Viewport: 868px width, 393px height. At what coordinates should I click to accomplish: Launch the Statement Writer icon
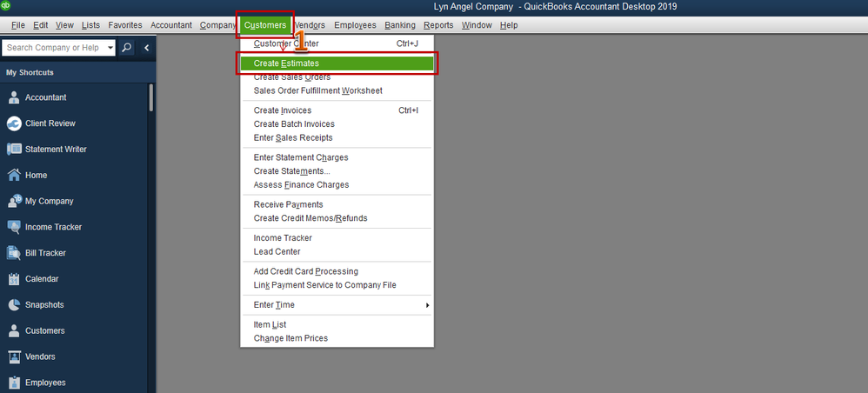click(x=14, y=150)
